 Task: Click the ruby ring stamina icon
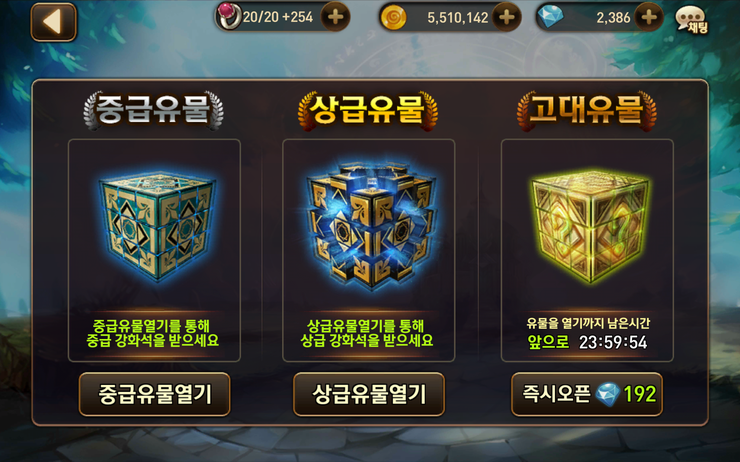pyautogui.click(x=228, y=17)
